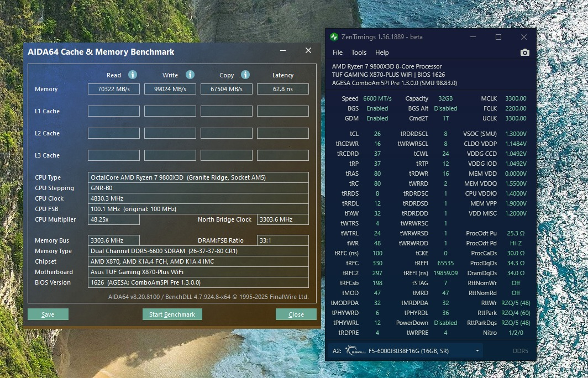588x378 pixels.
Task: Click the North Bridge Clock value 3303.6 MHz
Action: 283,219
